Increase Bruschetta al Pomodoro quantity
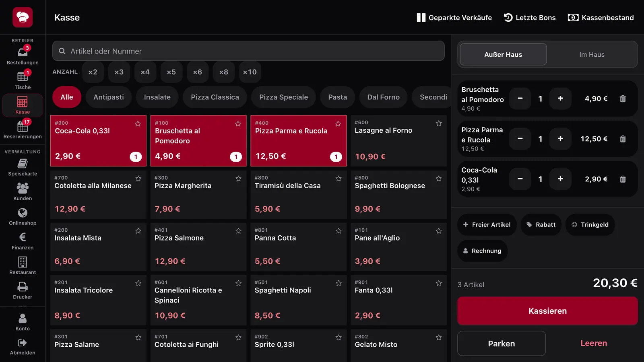This screenshot has width=644, height=362. [560, 99]
